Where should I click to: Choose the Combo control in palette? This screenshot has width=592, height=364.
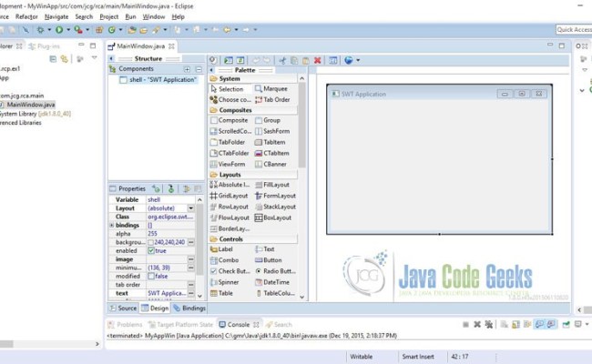[225, 260]
